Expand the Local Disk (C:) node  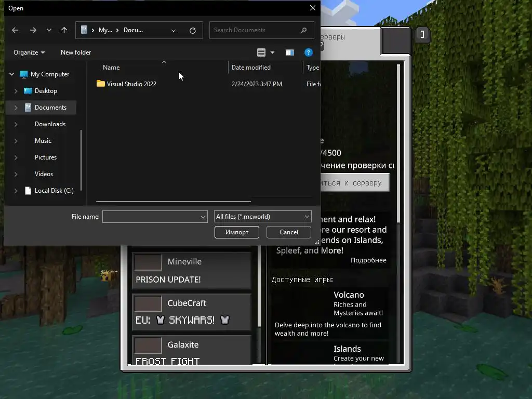[x=16, y=190]
